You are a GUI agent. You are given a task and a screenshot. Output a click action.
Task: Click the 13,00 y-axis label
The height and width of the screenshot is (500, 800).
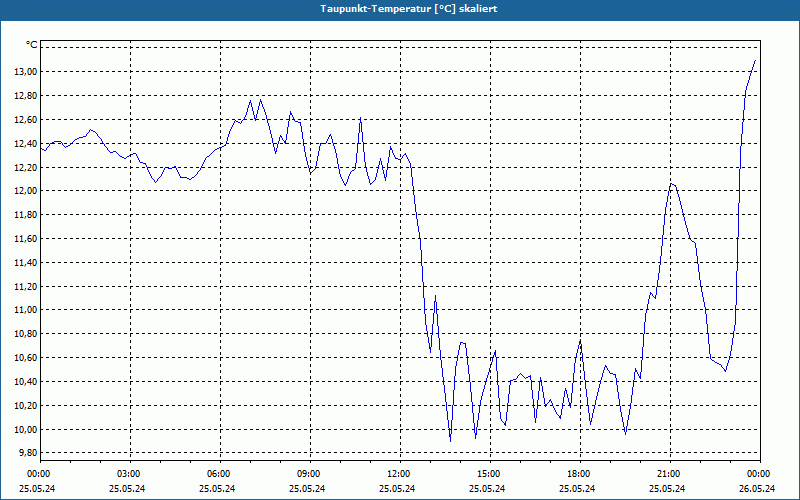pos(25,71)
